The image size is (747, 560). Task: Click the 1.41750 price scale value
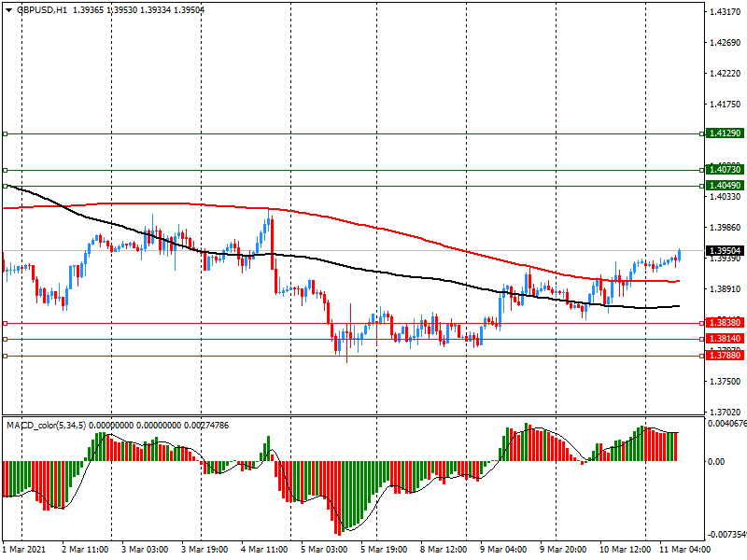click(x=726, y=104)
